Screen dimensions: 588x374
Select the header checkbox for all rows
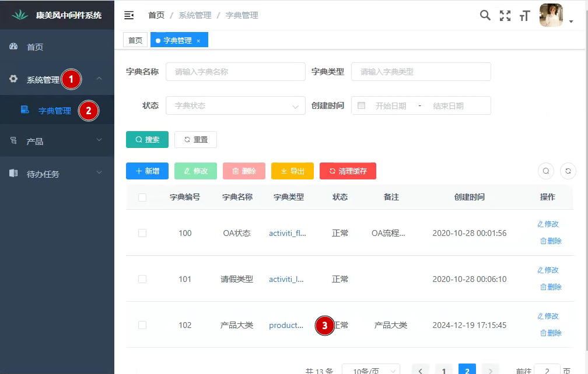142,197
